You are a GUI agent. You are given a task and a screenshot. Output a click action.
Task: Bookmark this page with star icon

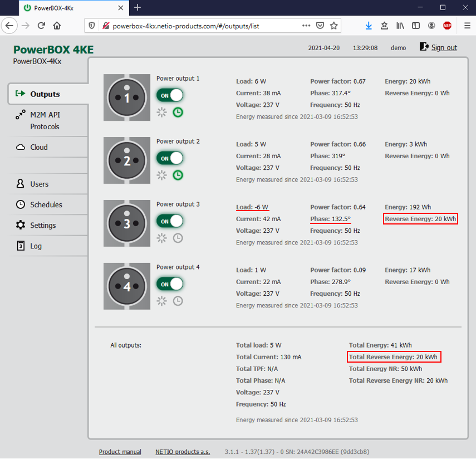pos(334,26)
